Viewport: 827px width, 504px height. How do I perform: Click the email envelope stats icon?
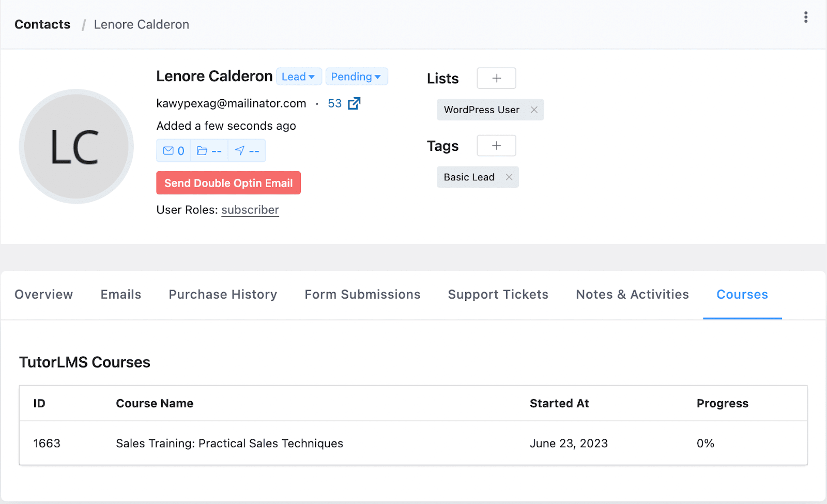169,151
